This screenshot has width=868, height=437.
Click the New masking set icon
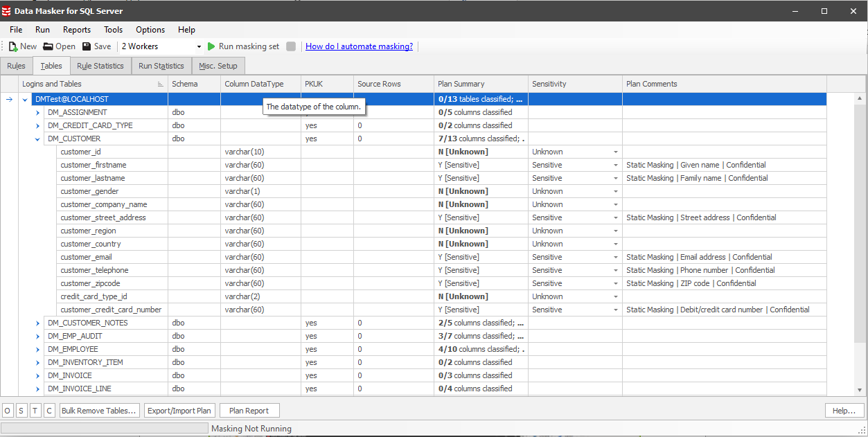coord(13,46)
